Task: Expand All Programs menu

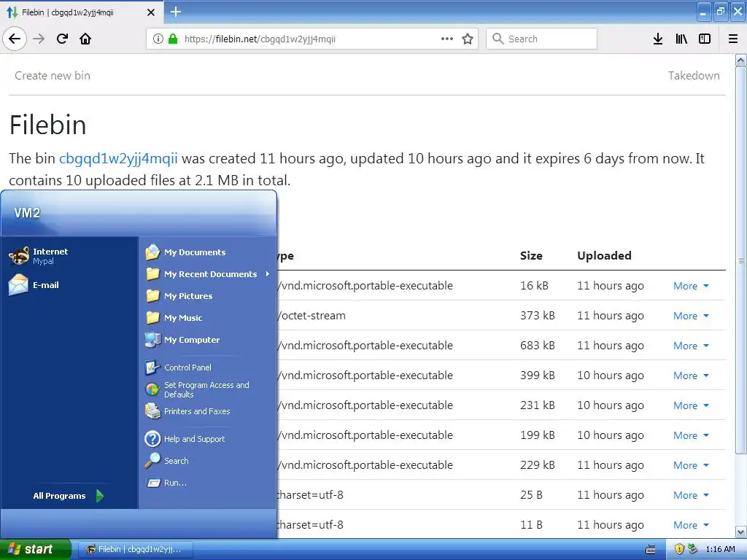Action: tap(68, 496)
